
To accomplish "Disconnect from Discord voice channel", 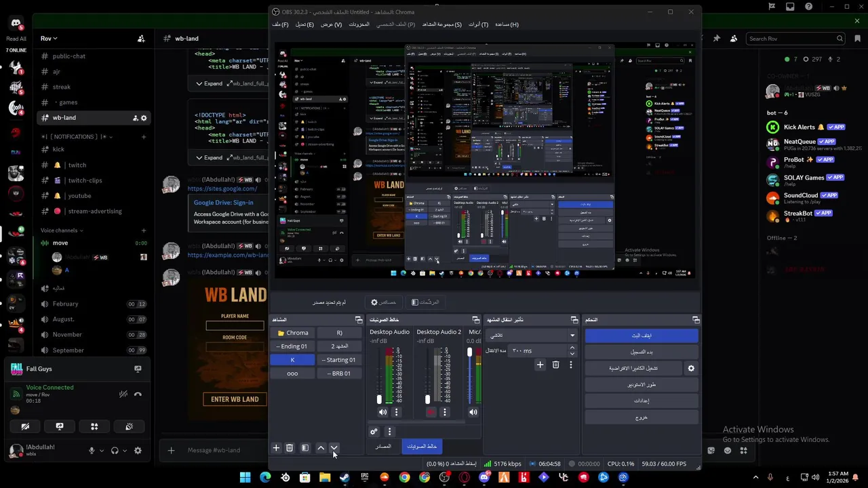I will (x=138, y=394).
